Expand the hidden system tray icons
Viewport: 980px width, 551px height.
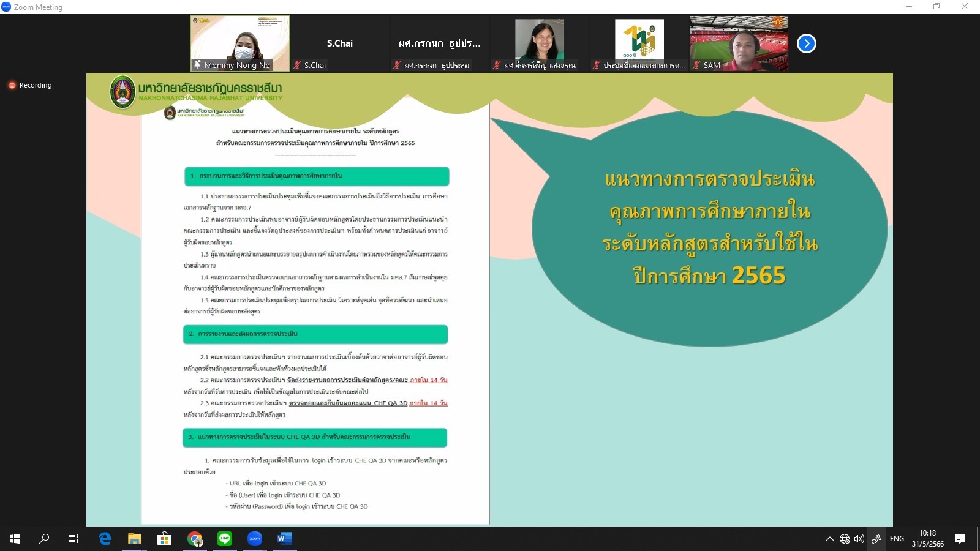(x=829, y=539)
